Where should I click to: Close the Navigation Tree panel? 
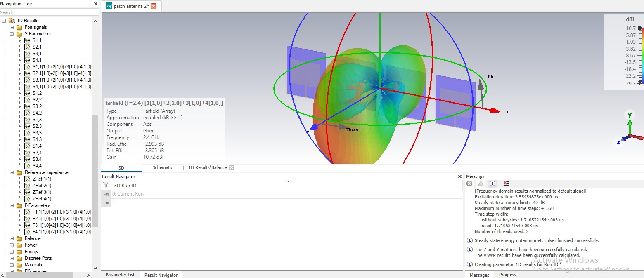point(95,4)
